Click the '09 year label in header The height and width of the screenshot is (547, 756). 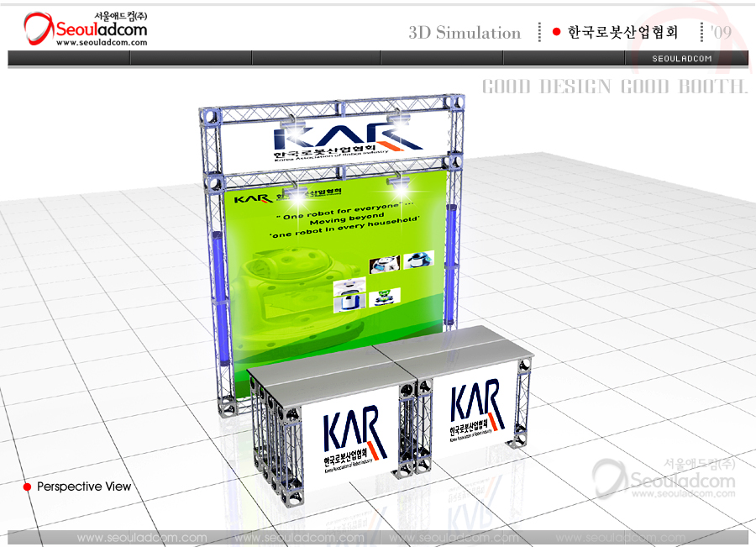click(720, 33)
